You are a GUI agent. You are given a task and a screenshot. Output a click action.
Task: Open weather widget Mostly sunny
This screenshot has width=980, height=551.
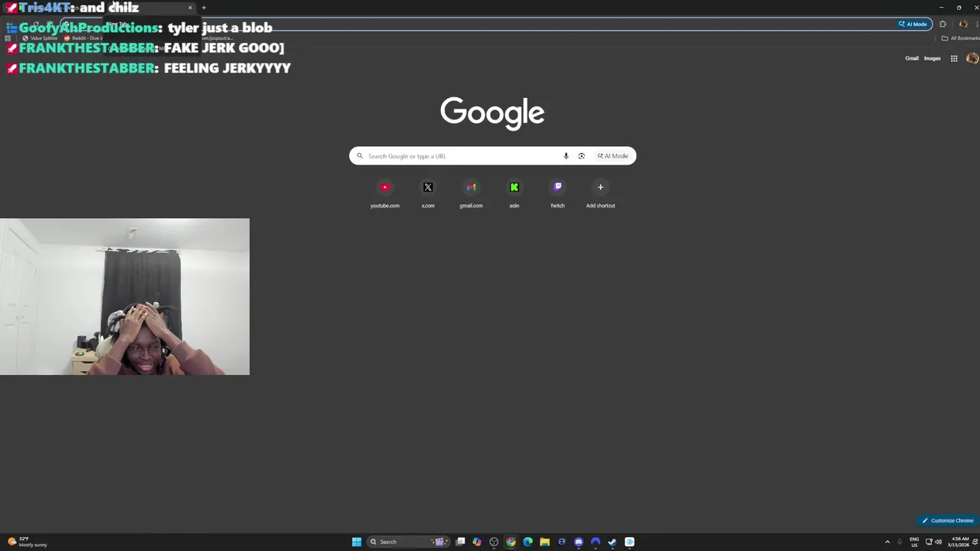click(x=28, y=542)
